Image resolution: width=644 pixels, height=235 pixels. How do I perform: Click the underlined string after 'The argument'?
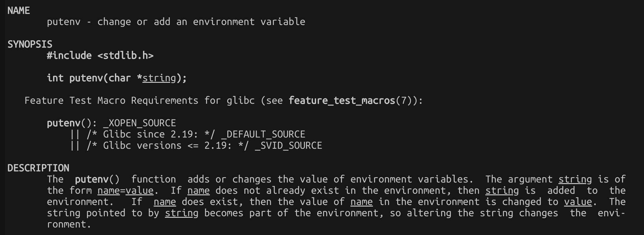[575, 179]
